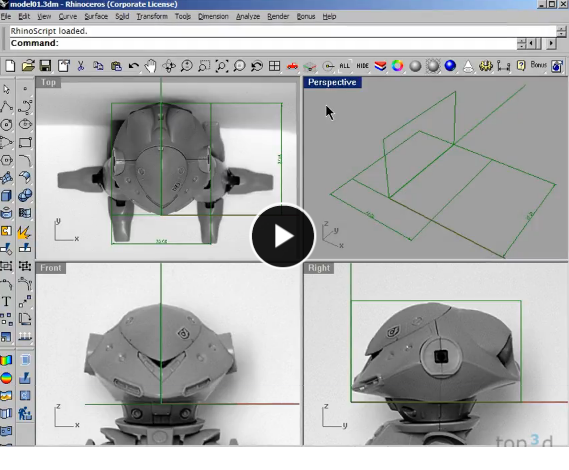569x470 pixels.
Task: Click the Paste clipboard icon
Action: click(116, 66)
